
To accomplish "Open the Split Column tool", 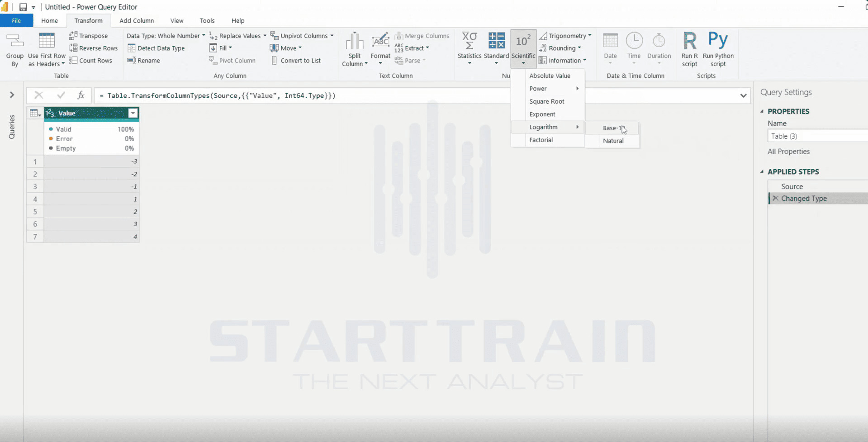I will coord(355,50).
